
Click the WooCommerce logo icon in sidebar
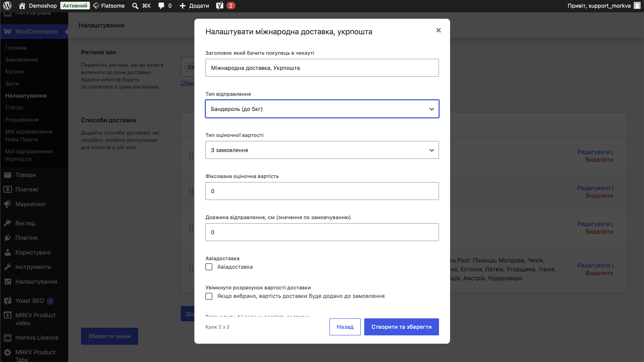8,32
